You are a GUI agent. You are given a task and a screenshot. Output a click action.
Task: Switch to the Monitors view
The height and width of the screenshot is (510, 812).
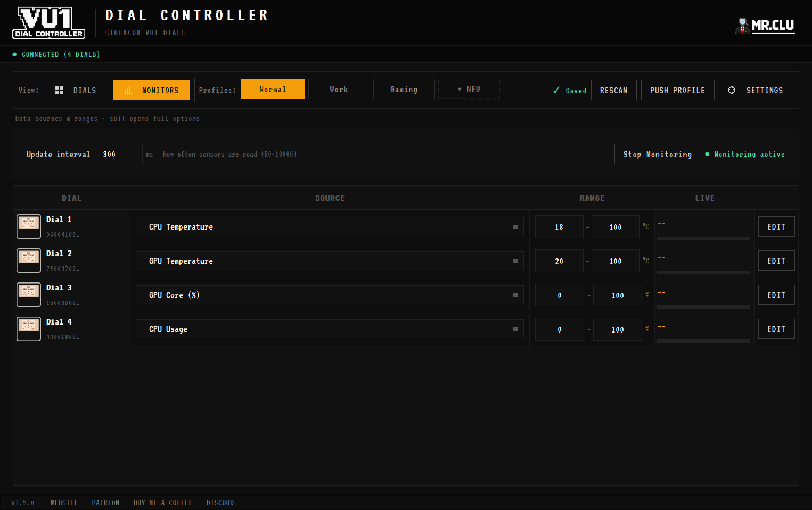[x=152, y=90]
